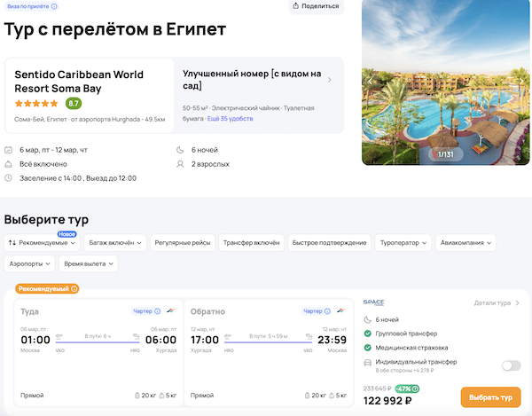532x416 pixels.
Task: Toggle the Багаж включён filter
Action: tap(115, 242)
